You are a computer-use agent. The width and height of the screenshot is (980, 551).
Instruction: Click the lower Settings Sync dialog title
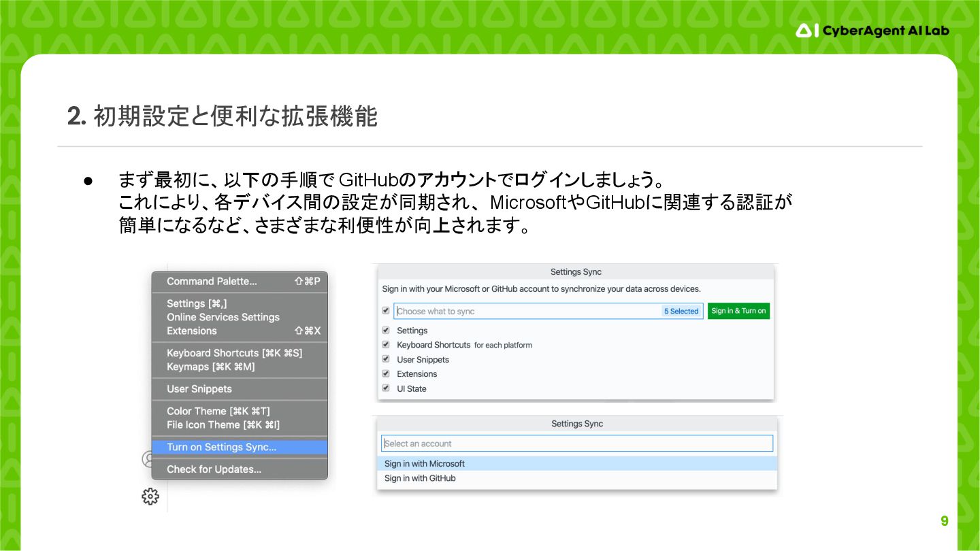tap(577, 424)
